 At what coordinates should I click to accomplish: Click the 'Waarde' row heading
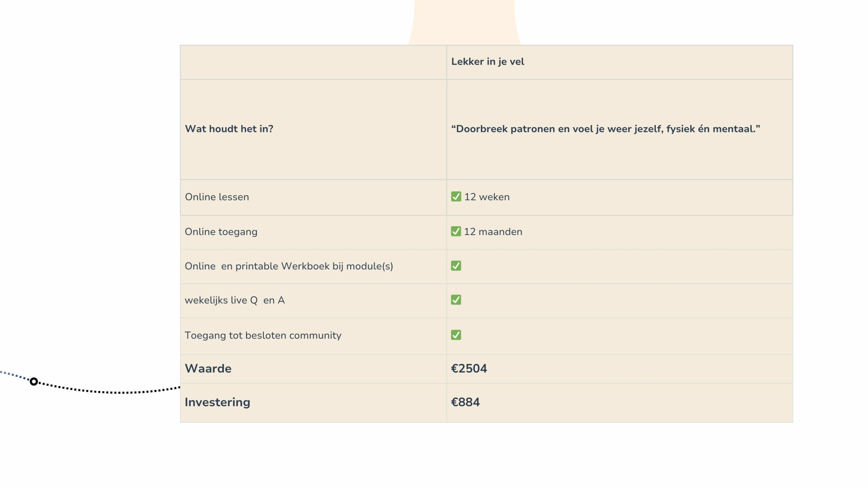pos(208,369)
